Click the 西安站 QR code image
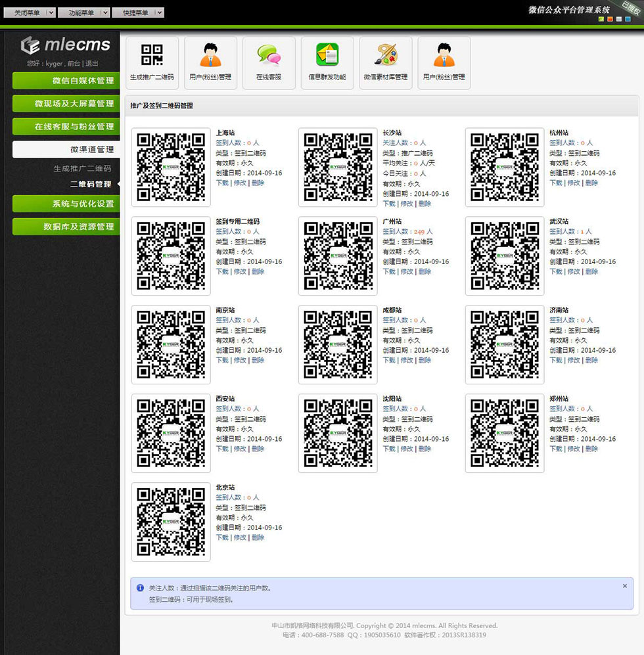Image resolution: width=644 pixels, height=655 pixels. point(171,433)
